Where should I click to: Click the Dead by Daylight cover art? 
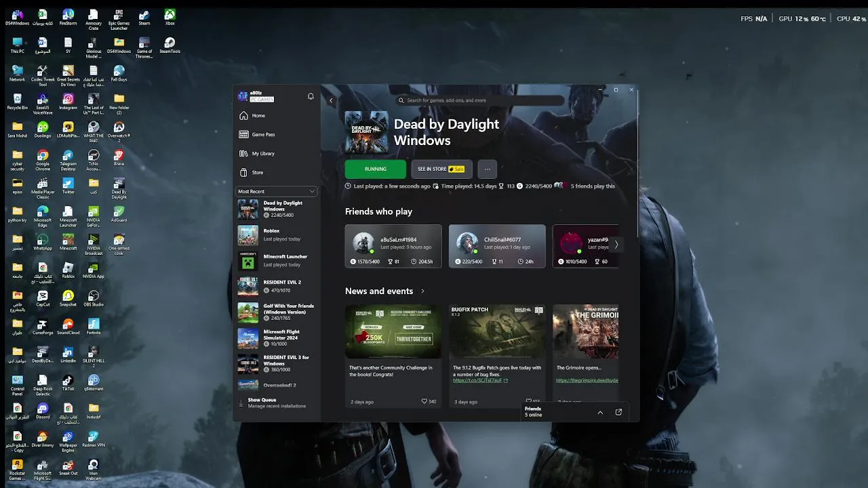pos(367,132)
